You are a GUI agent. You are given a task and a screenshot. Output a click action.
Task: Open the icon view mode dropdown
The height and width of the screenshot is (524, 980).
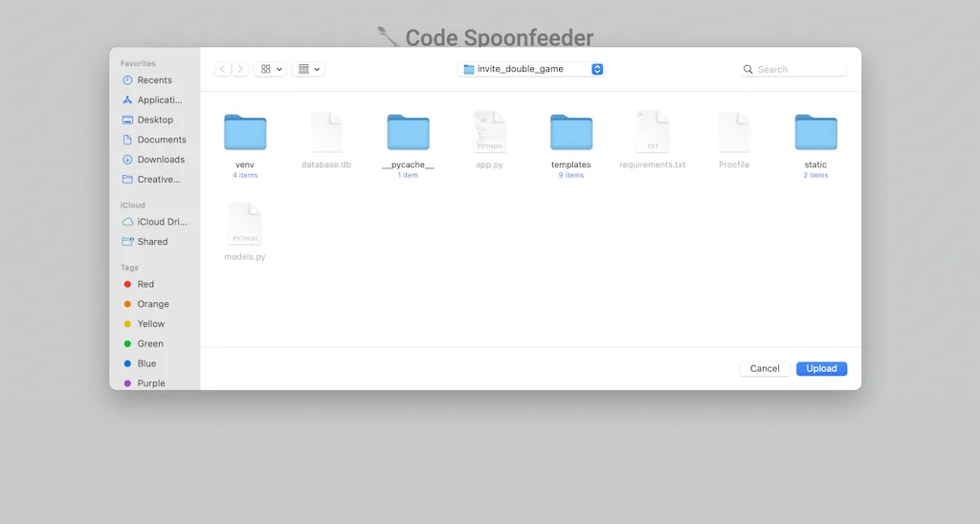[x=271, y=69]
